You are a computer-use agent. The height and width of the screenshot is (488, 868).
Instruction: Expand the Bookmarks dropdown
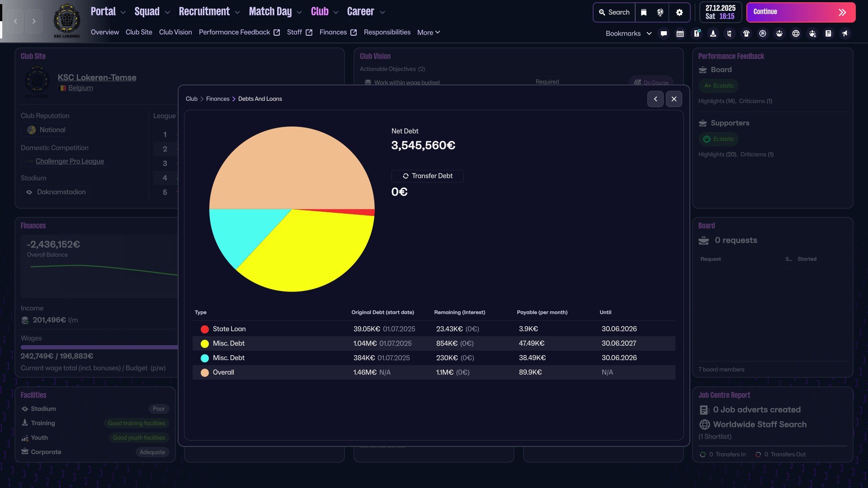[x=628, y=33]
